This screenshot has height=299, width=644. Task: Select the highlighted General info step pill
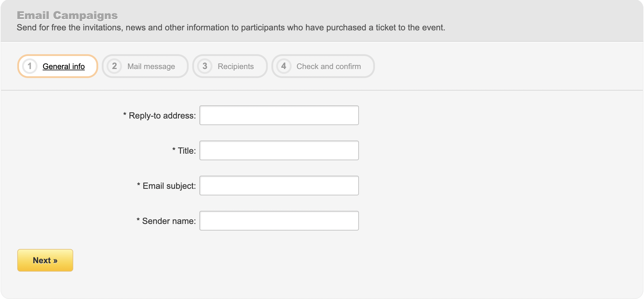(x=57, y=66)
